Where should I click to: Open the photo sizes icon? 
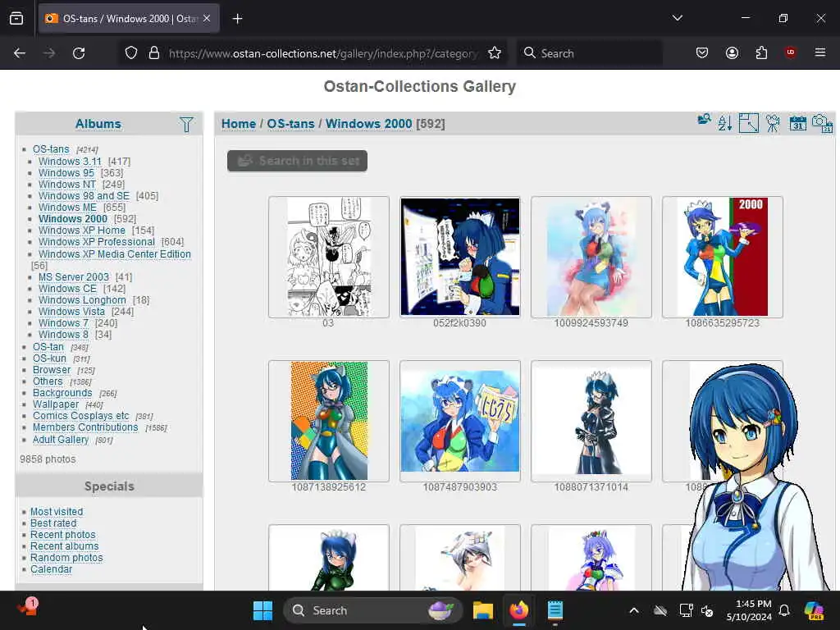tap(748, 123)
